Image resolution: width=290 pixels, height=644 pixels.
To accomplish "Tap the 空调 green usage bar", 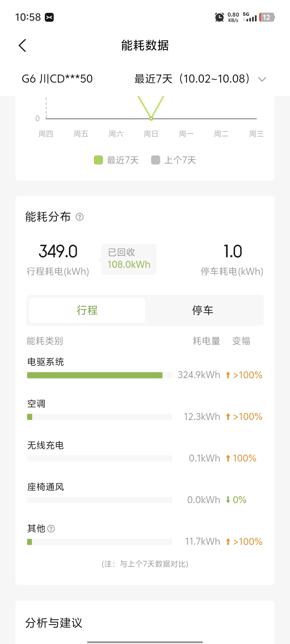I will [30, 417].
